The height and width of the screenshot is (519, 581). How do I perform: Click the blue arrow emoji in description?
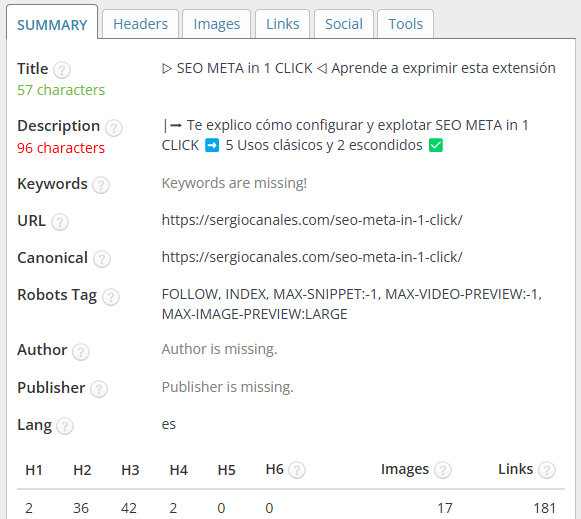click(212, 145)
